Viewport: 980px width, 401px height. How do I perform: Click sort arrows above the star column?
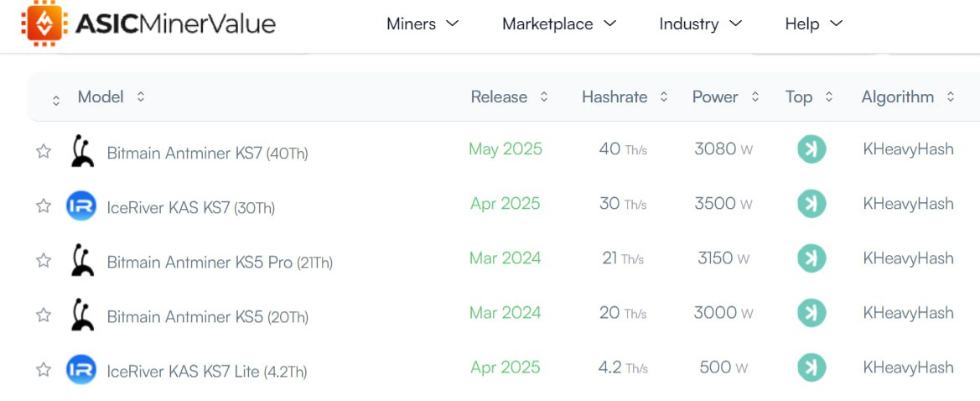pyautogui.click(x=56, y=100)
